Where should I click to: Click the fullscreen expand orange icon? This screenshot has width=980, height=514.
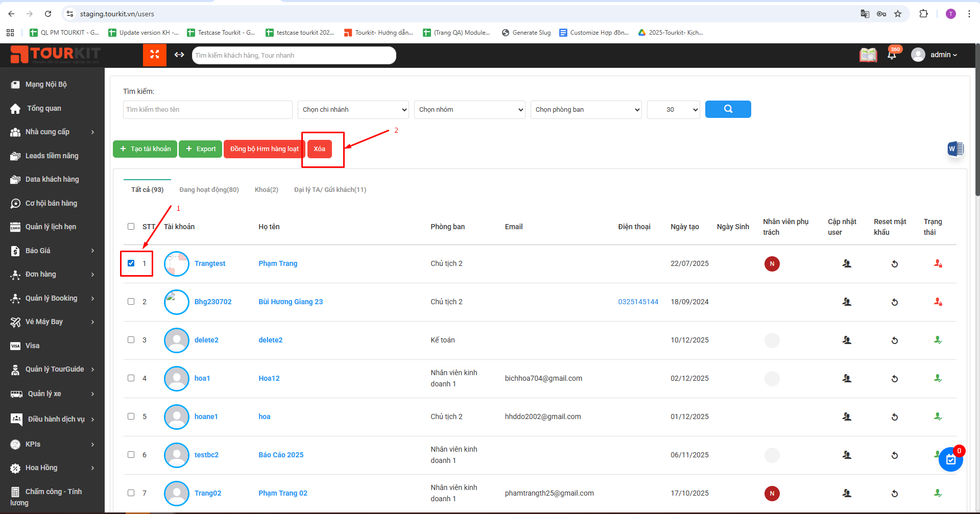coord(155,55)
